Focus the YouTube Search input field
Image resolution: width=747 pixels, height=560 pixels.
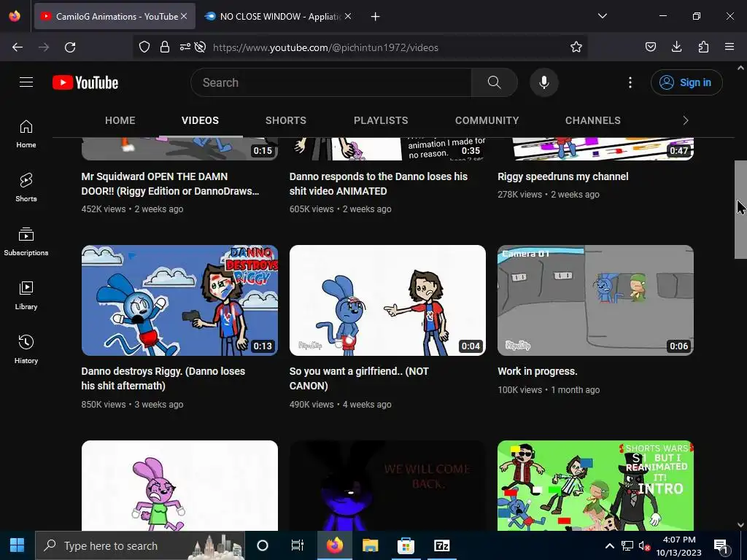pyautogui.click(x=331, y=82)
